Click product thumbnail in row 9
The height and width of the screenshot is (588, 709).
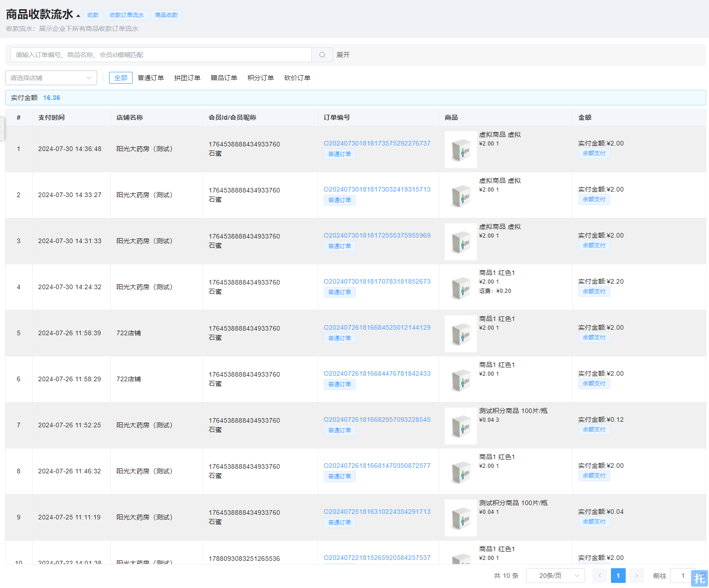(x=461, y=518)
